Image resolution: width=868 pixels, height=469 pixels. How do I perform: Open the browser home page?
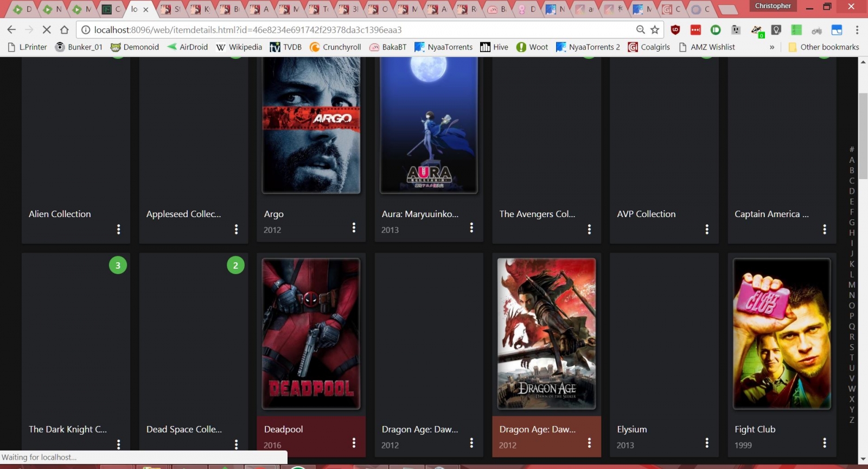tap(65, 30)
